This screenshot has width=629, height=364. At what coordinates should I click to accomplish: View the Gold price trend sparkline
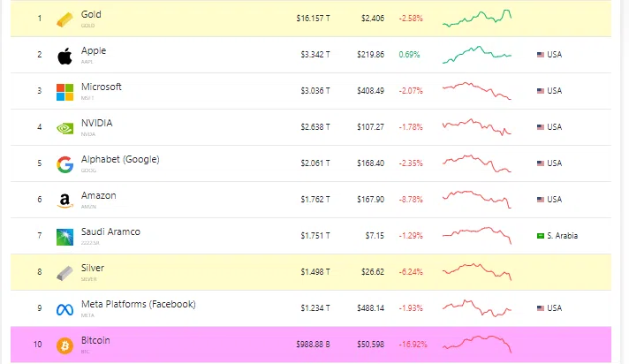(477, 17)
